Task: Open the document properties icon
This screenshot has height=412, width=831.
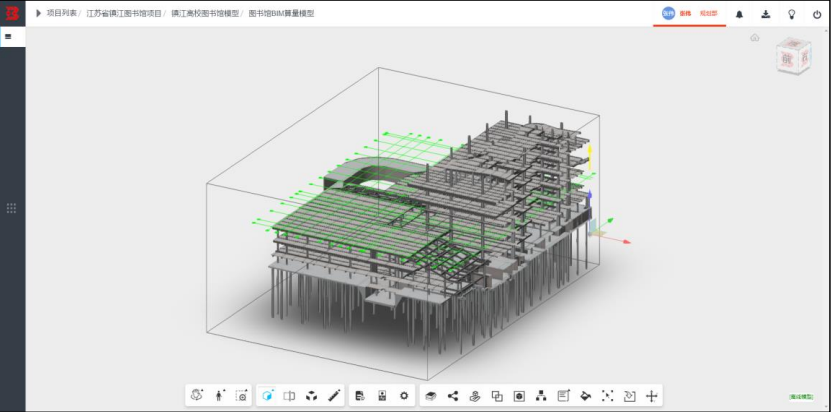Action: pos(360,396)
